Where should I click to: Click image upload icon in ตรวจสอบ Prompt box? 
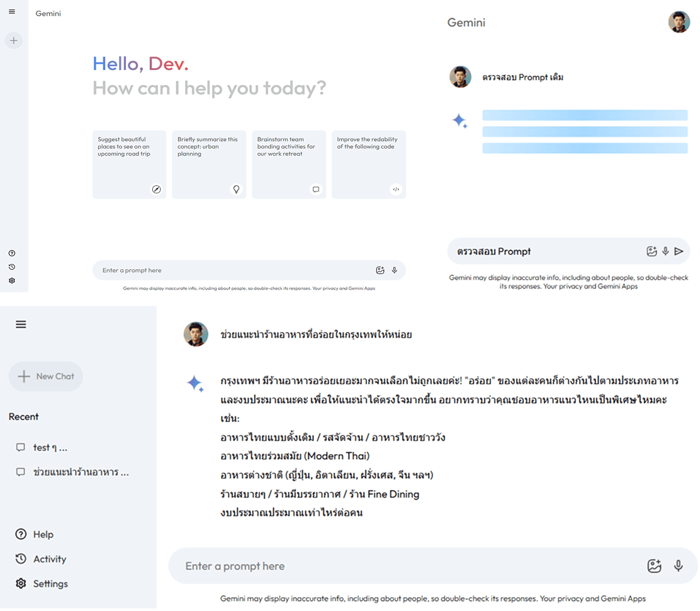pos(652,251)
